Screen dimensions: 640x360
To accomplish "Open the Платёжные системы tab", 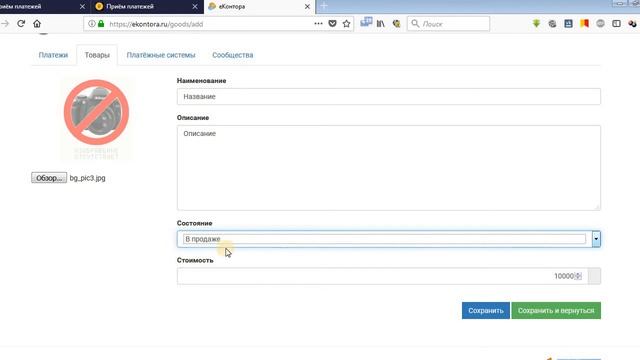I will point(161,55).
